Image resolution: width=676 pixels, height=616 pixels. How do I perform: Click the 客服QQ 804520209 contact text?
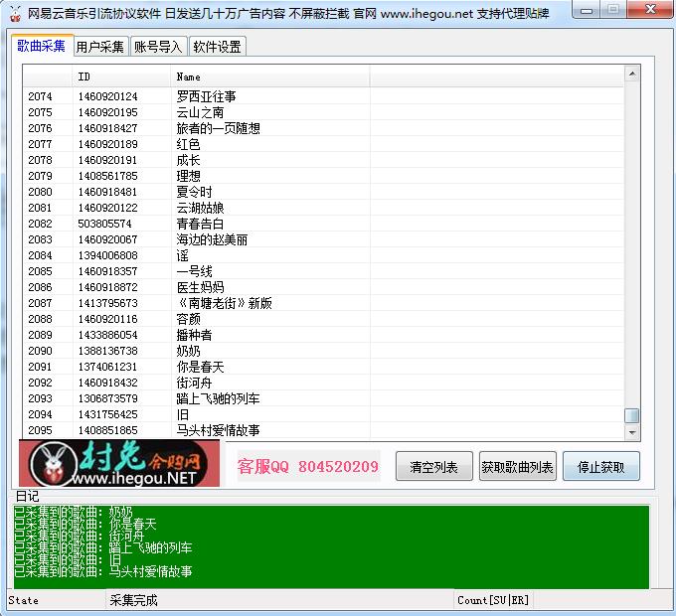click(308, 467)
